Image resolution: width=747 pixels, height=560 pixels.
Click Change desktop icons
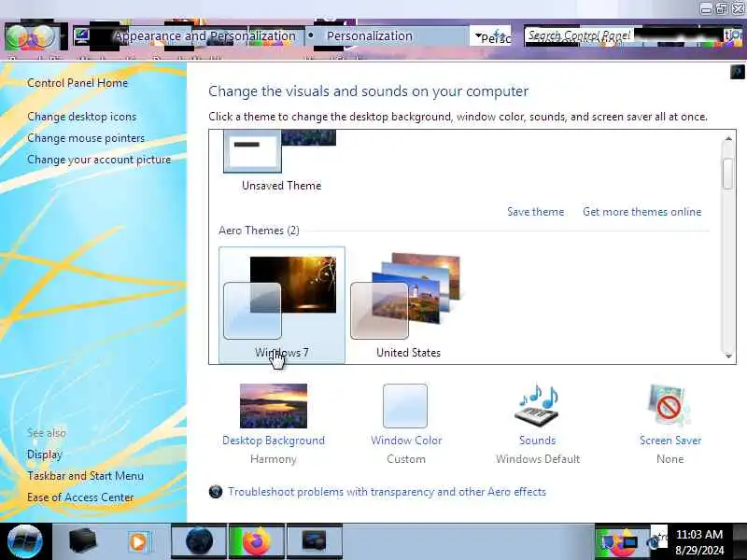click(x=82, y=117)
